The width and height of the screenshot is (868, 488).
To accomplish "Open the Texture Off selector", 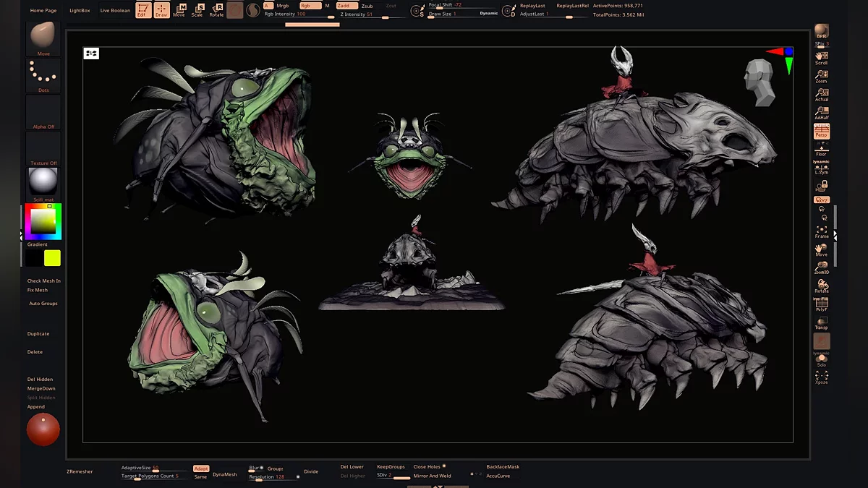I will pyautogui.click(x=43, y=148).
